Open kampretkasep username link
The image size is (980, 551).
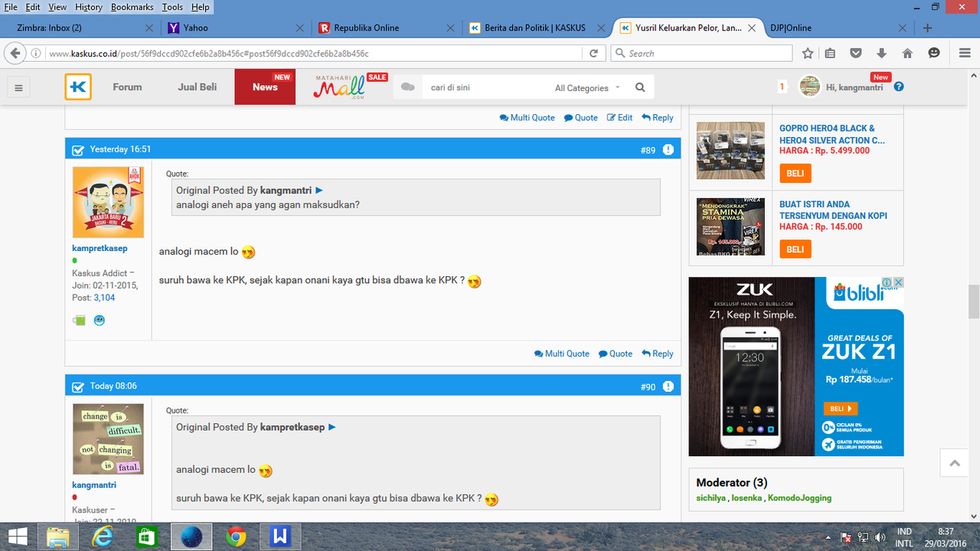tap(100, 249)
